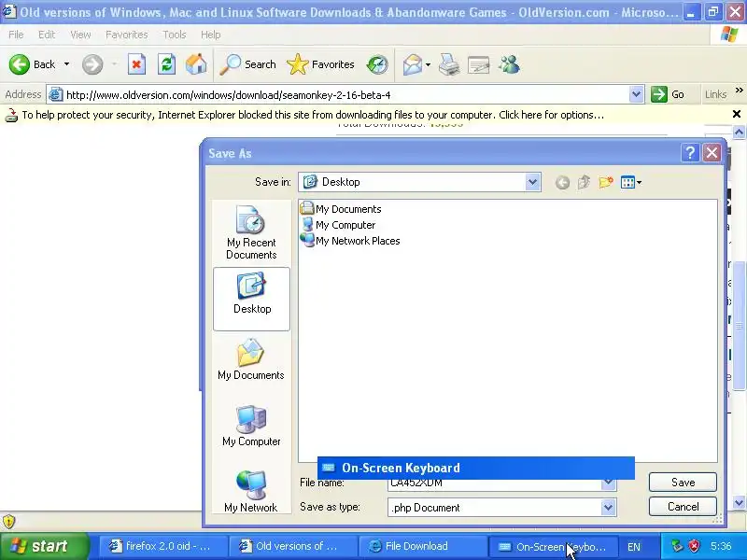Screen dimensions: 747x560
Task: Click the network connection tray icon
Action: pos(676,546)
